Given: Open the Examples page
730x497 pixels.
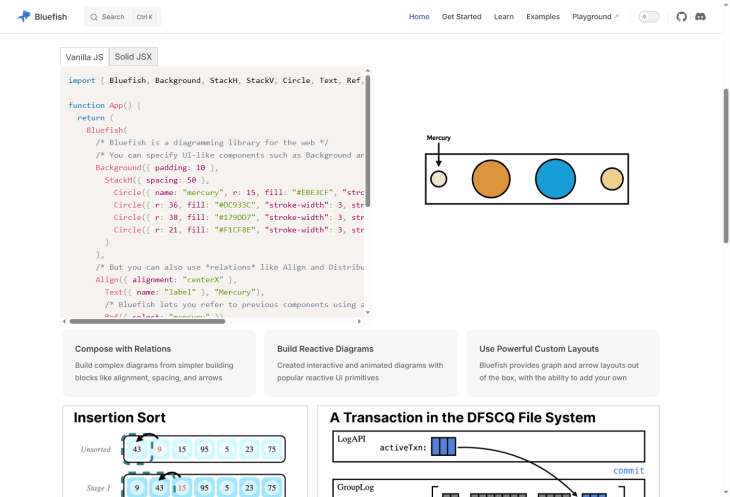Looking at the screenshot, I should 543,17.
